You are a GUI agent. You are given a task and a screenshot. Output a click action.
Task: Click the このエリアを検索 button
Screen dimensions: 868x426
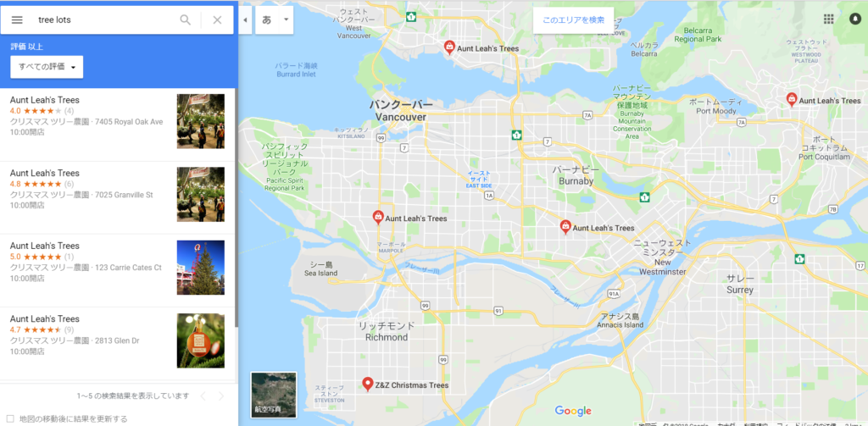point(573,20)
